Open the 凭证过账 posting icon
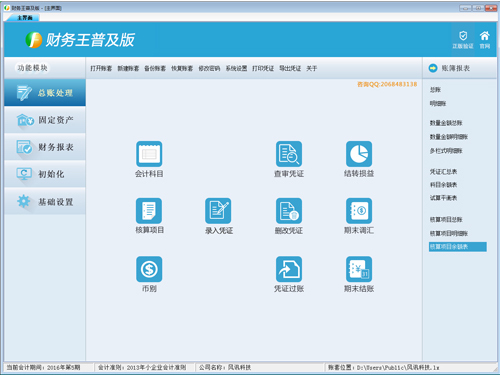Screen dimensions: 500x375 click(289, 269)
